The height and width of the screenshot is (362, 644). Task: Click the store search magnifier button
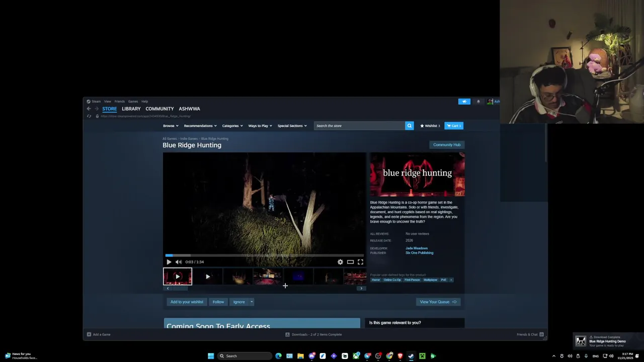pos(409,126)
